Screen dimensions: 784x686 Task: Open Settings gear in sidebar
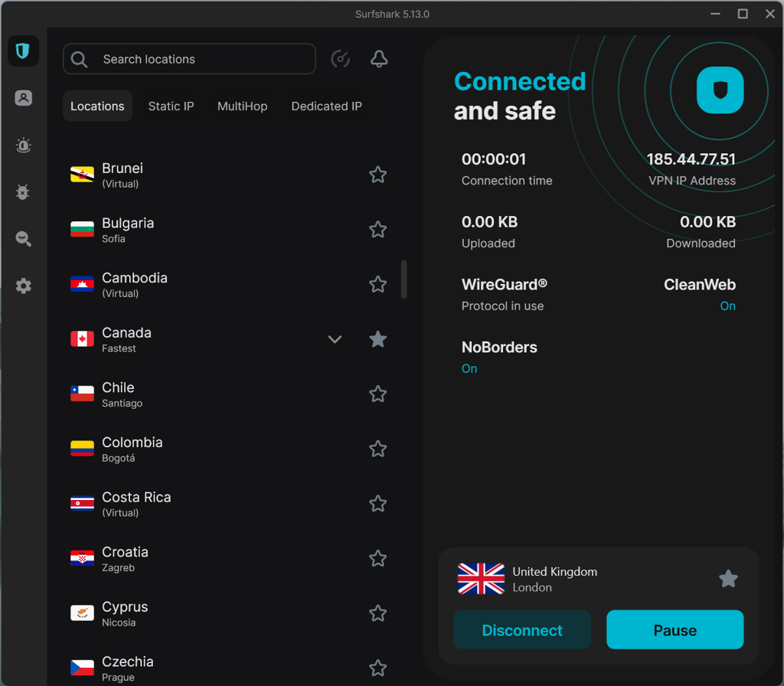[23, 286]
